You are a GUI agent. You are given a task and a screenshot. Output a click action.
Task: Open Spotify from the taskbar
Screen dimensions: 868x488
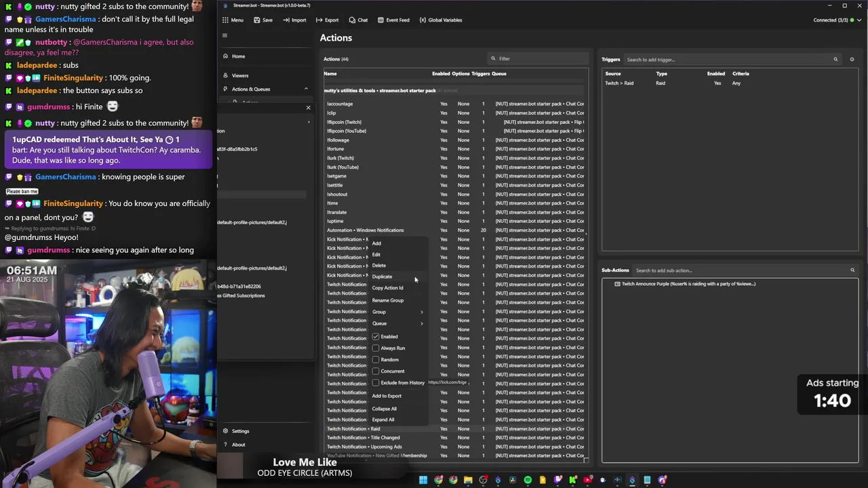(x=528, y=480)
